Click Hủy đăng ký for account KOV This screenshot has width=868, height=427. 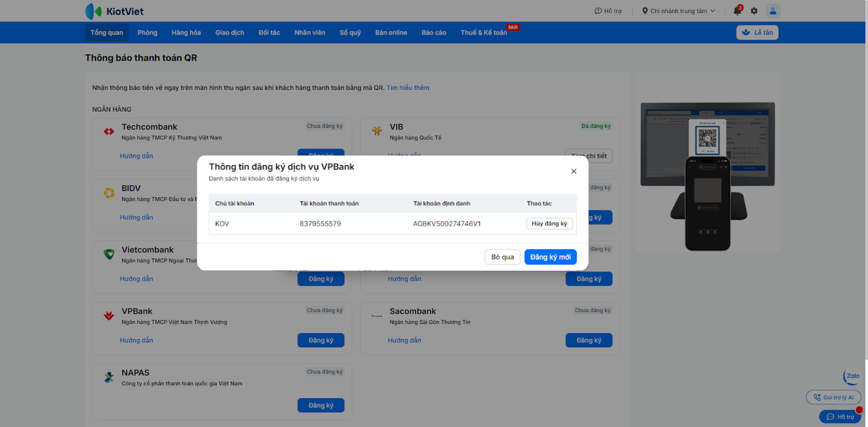[x=550, y=224]
